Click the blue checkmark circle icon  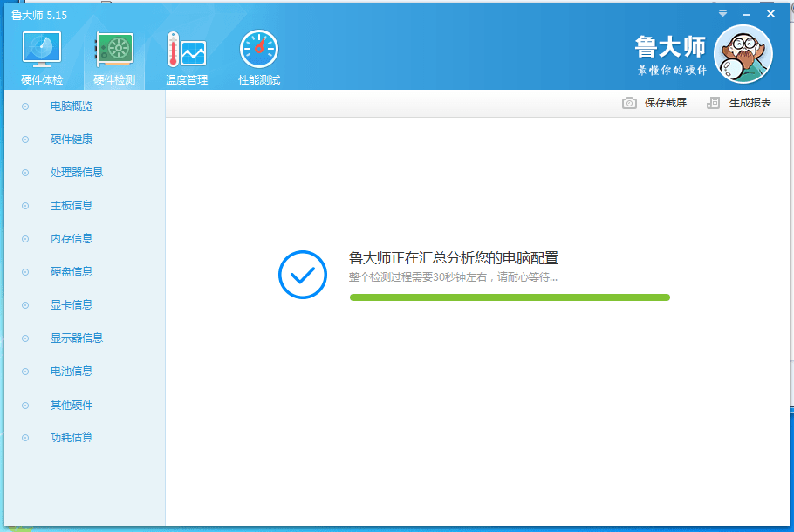[x=302, y=276]
